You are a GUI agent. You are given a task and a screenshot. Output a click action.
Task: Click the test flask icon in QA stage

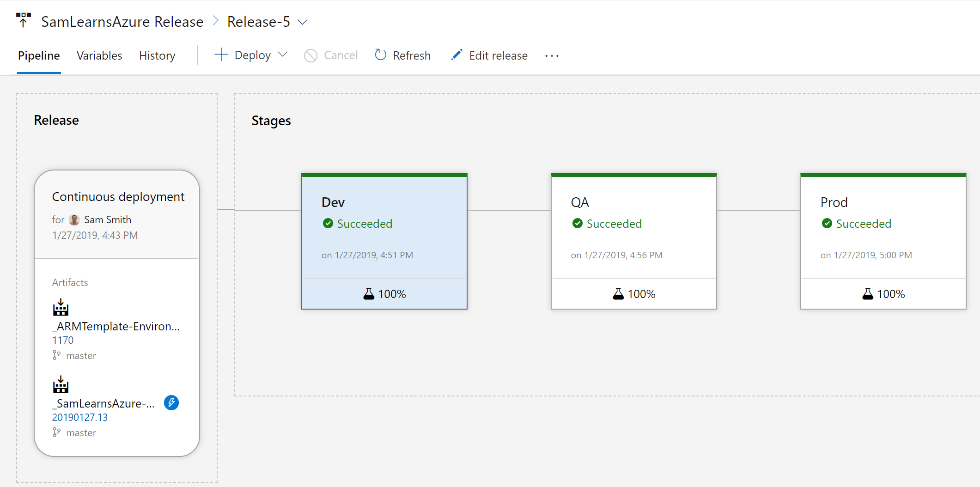click(x=618, y=294)
